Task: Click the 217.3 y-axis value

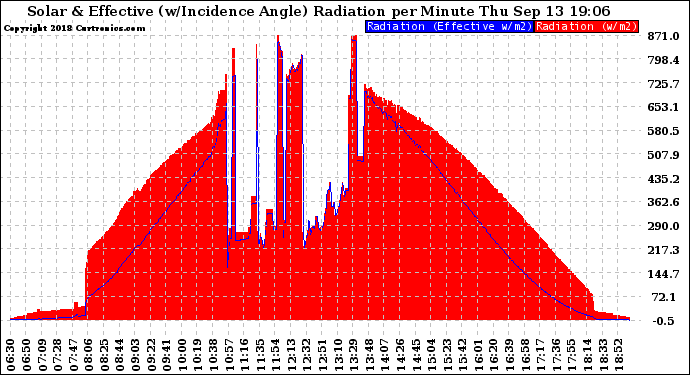Action: [x=663, y=250]
